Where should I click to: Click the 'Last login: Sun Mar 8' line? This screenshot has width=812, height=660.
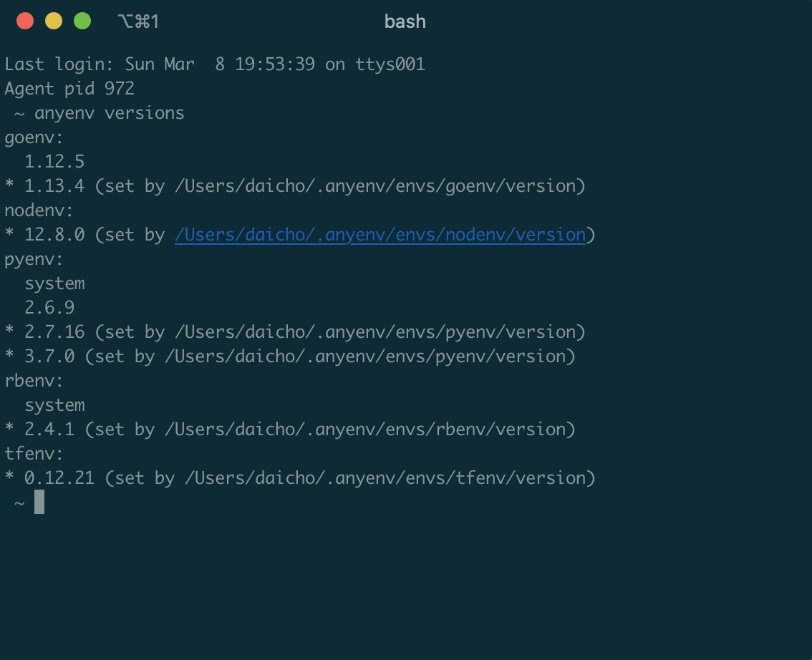coord(215,64)
